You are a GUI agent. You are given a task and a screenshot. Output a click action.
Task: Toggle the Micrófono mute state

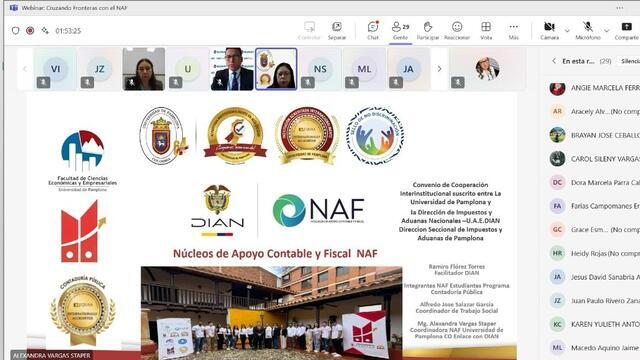[x=588, y=31]
